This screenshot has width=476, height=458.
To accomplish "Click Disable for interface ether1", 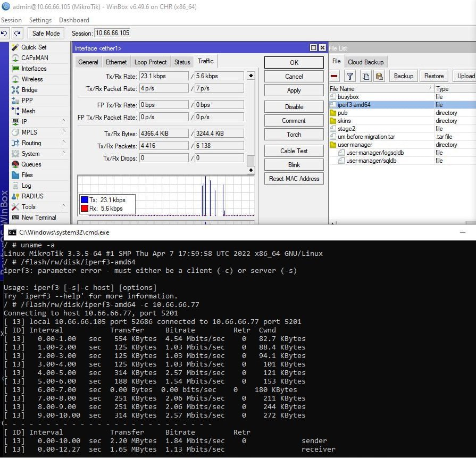I will point(294,107).
